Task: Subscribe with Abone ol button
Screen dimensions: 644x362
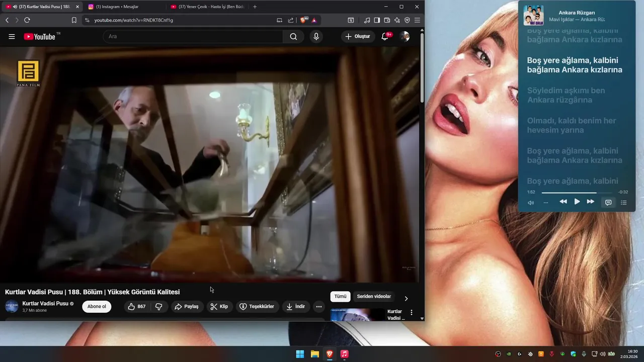Action: (97, 307)
